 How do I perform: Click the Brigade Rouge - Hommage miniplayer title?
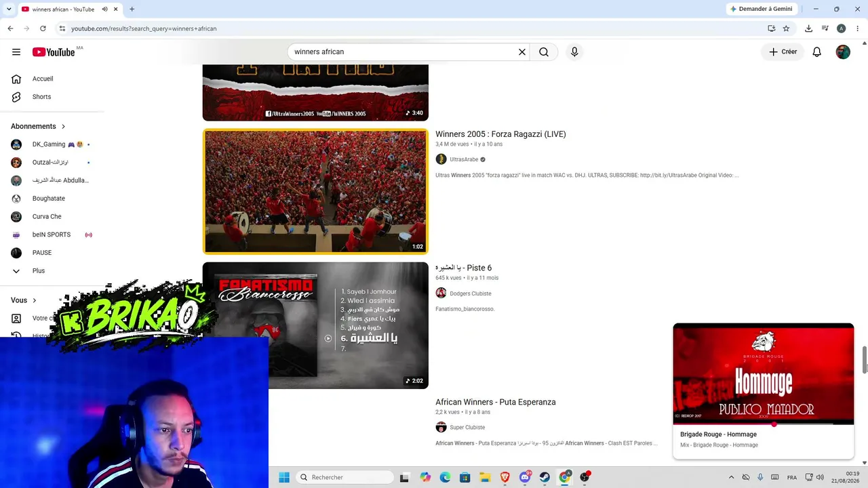(718, 434)
